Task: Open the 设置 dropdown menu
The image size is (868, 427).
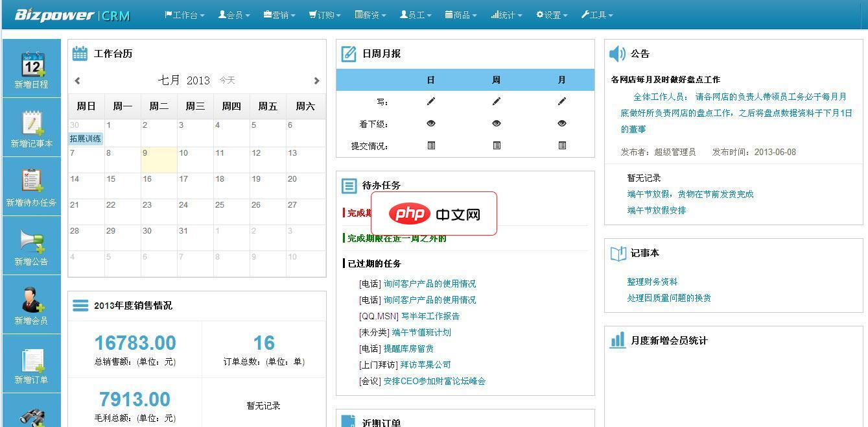Action: tap(550, 14)
